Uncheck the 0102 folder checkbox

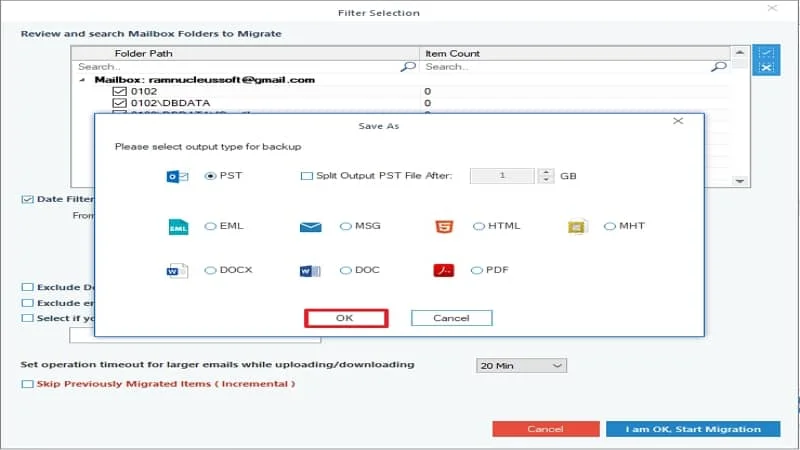click(x=119, y=91)
